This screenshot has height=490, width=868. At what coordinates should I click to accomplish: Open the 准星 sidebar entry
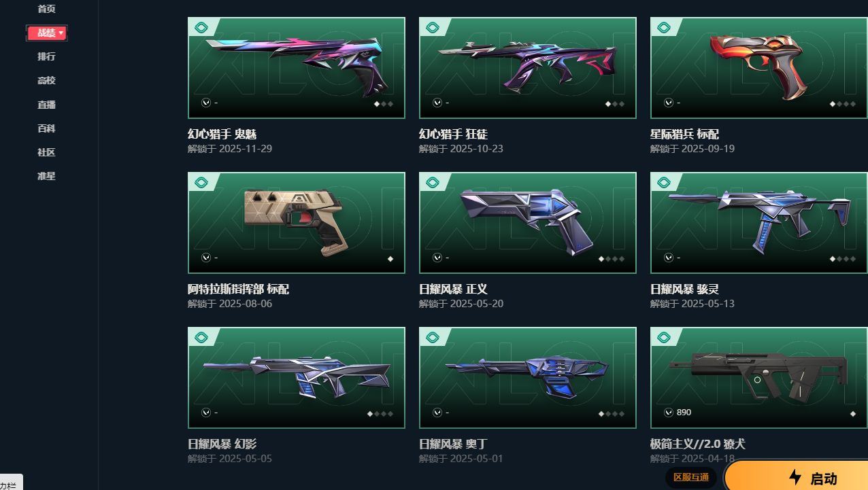click(46, 176)
